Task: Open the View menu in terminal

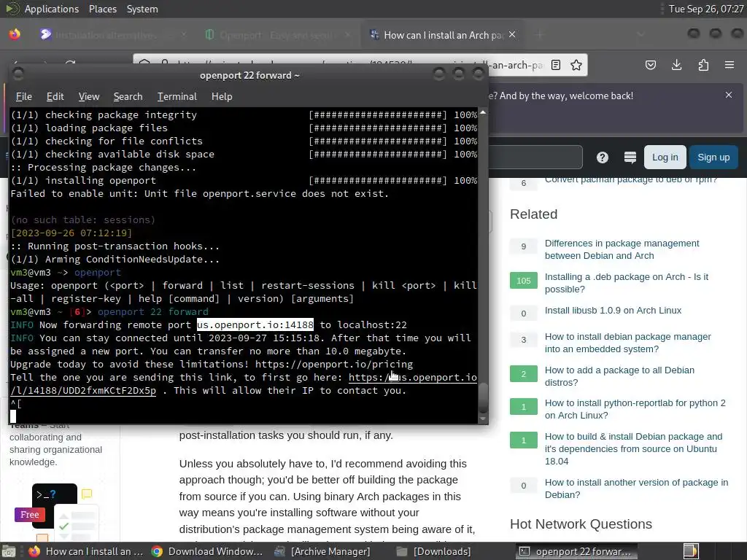Action: click(x=88, y=96)
